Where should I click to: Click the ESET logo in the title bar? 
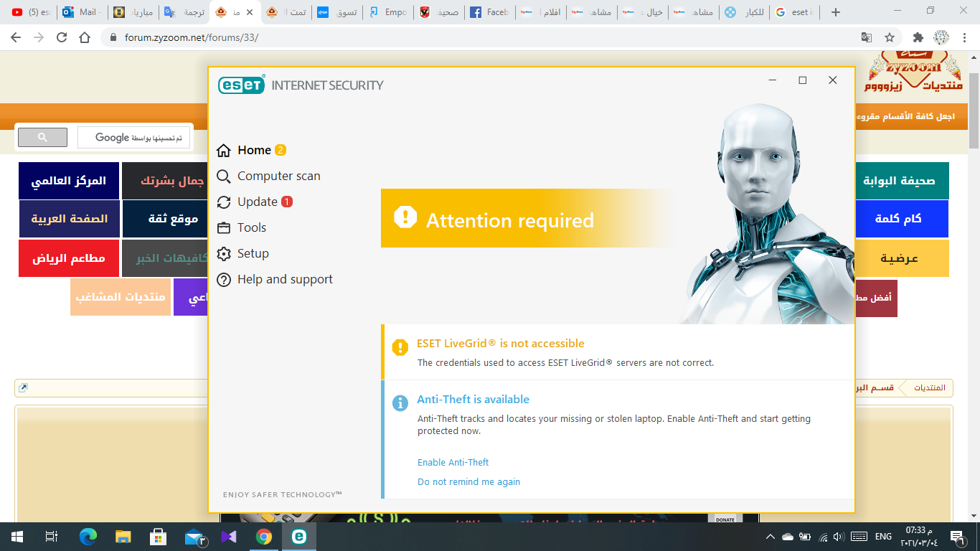[x=242, y=85]
